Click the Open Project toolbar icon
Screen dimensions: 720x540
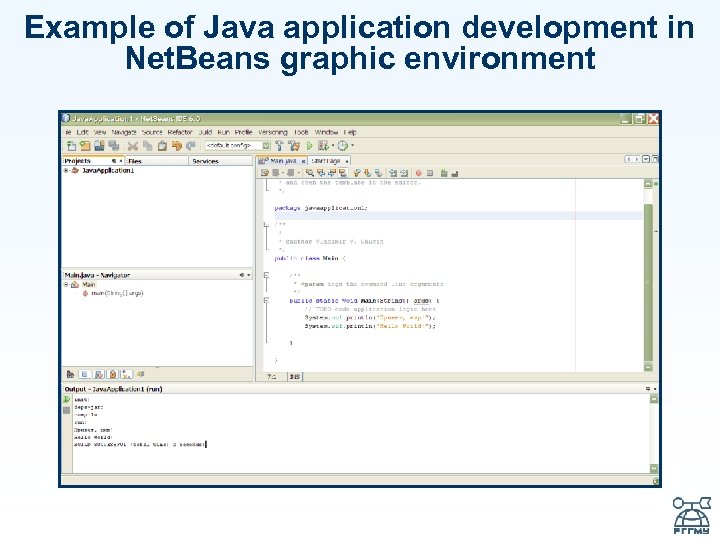pyautogui.click(x=99, y=146)
